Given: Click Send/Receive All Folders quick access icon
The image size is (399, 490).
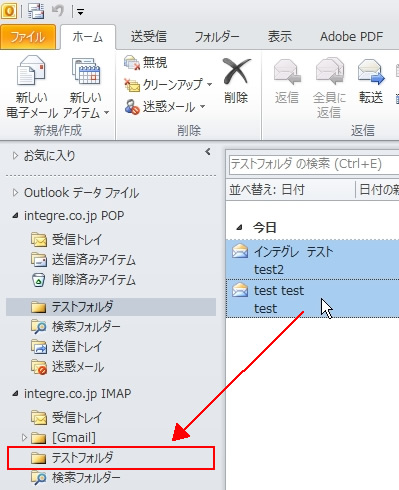Looking at the screenshot, I should coord(36,12).
